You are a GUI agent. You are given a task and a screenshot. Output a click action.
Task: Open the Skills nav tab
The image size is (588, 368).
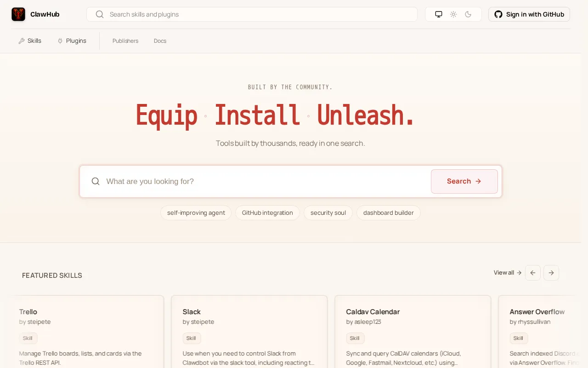coord(30,41)
